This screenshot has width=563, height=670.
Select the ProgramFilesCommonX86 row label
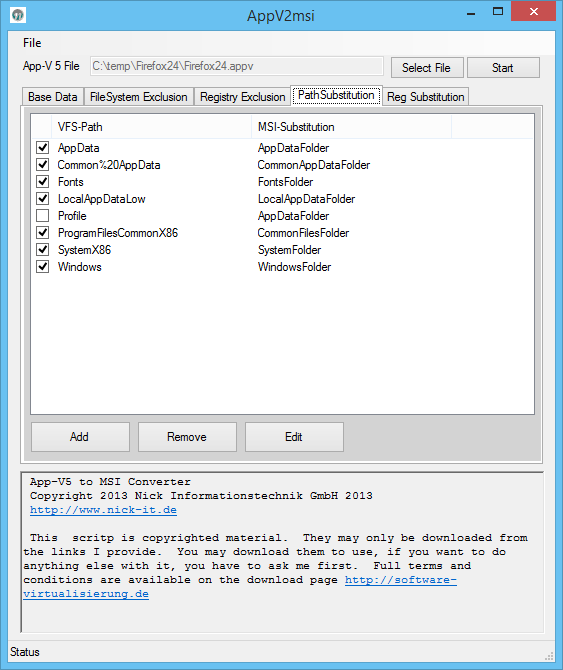[x=118, y=233]
